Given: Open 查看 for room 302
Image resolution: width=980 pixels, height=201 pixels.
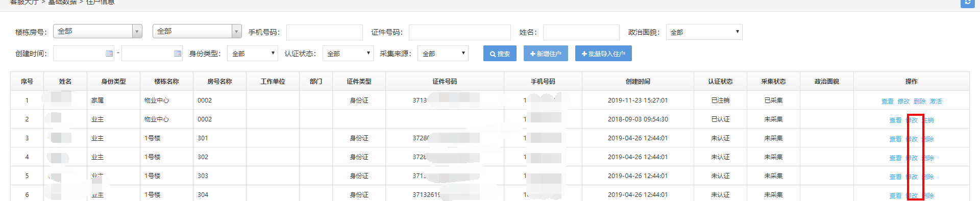Looking at the screenshot, I should pos(895,158).
